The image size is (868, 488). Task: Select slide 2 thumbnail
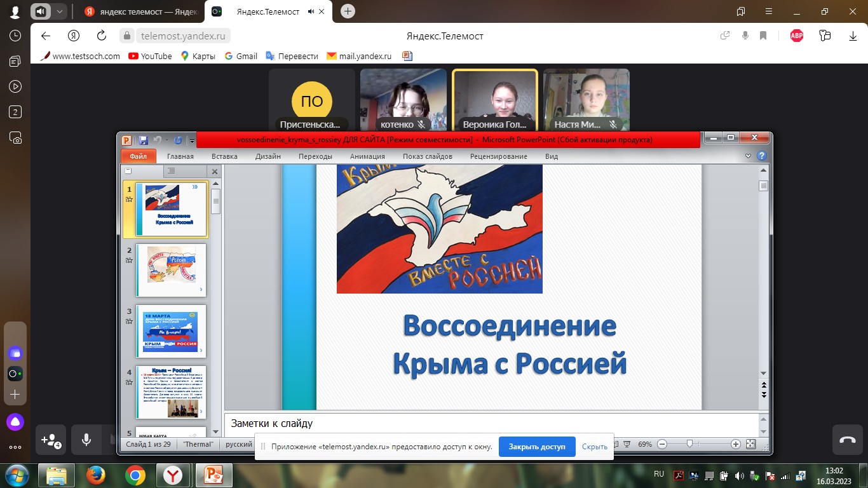tap(171, 270)
